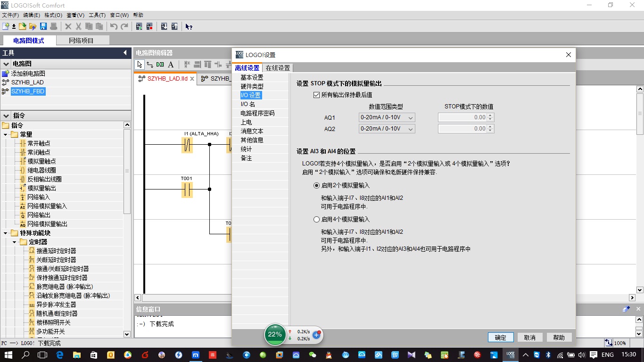The height and width of the screenshot is (362, 644).
Task: Click the 关断延时定时器 icon
Action: coord(32,260)
